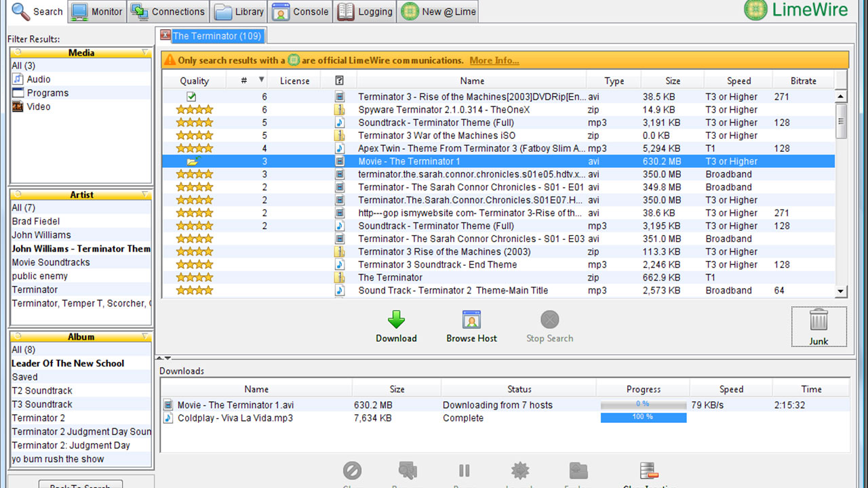Open the Connections view
The image size is (868, 488).
point(167,11)
